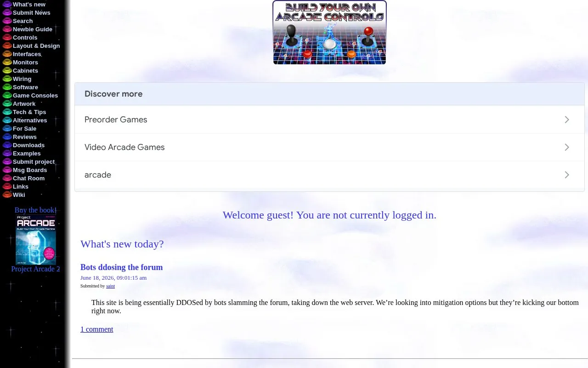The image size is (588, 368).
Task: Click the button icon beside Submit News
Action: tap(7, 12)
